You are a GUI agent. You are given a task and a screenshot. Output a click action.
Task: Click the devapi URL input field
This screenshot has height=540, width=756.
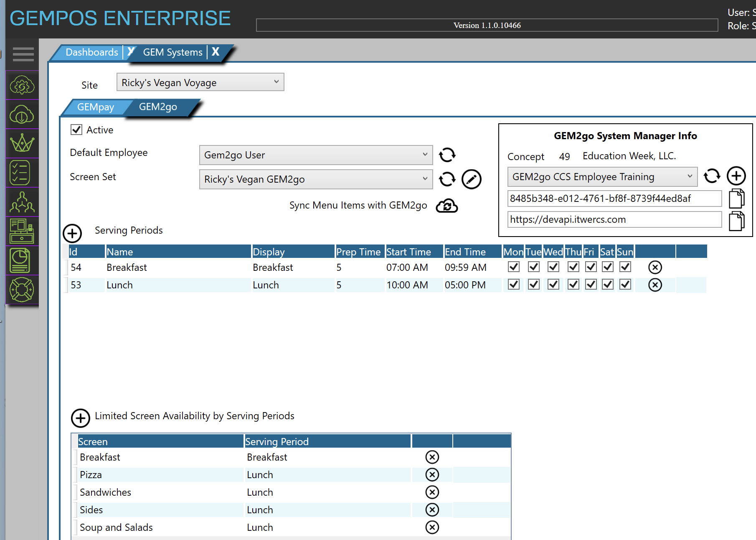(x=614, y=219)
